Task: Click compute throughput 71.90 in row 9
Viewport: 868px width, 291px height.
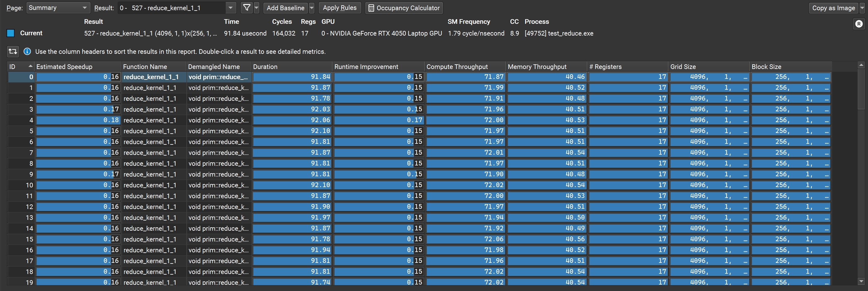Action: coord(465,174)
